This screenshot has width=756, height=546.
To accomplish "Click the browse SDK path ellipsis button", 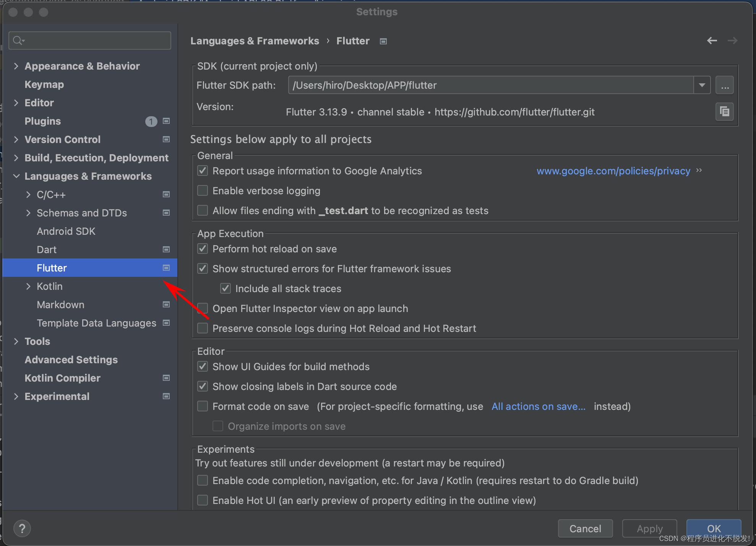I will [x=724, y=85].
